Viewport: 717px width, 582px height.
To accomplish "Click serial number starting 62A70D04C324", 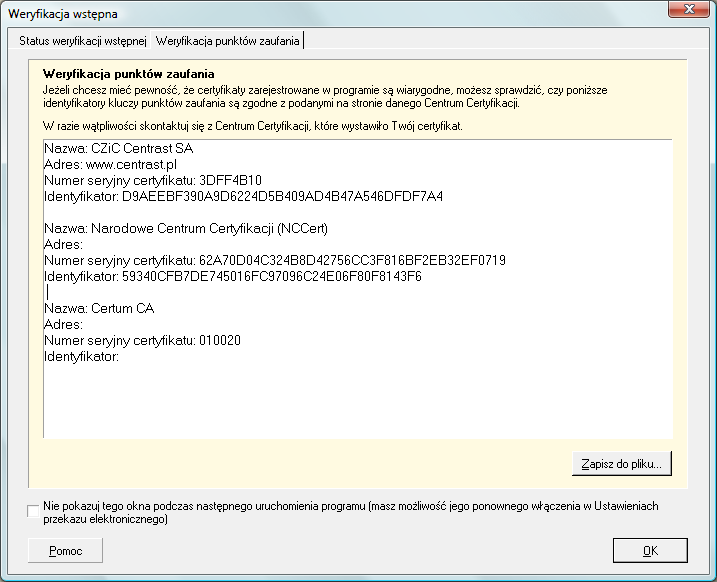I will (x=275, y=261).
